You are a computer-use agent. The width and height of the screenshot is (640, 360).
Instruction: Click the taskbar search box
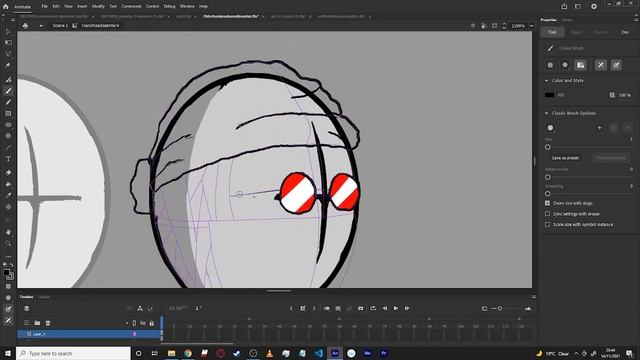point(73,353)
